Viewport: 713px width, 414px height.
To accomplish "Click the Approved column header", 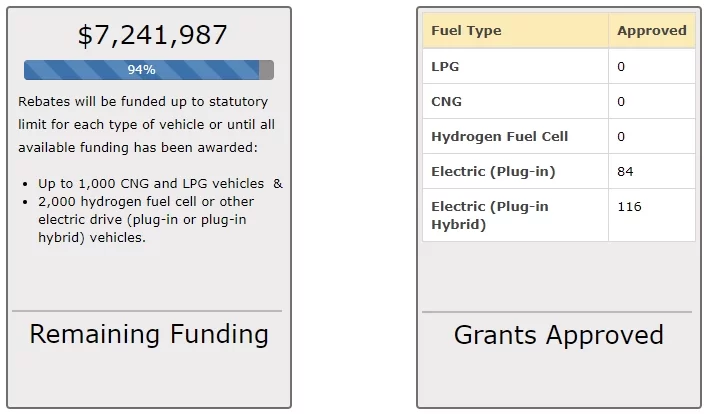I will [651, 31].
